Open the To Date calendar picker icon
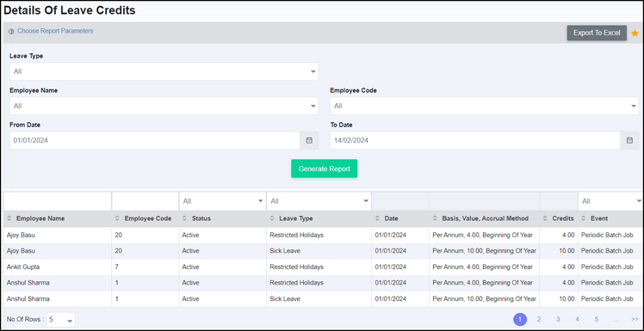 click(629, 140)
